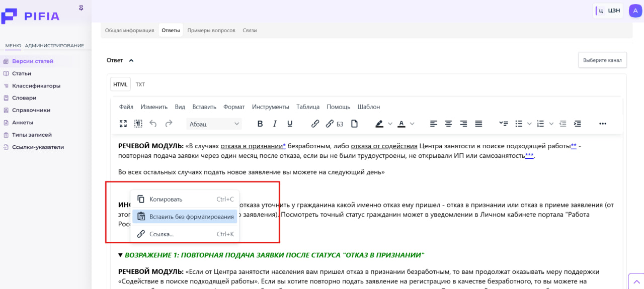This screenshot has width=644, height=289.
Task: Collapse the Ответ section
Action: [131, 60]
